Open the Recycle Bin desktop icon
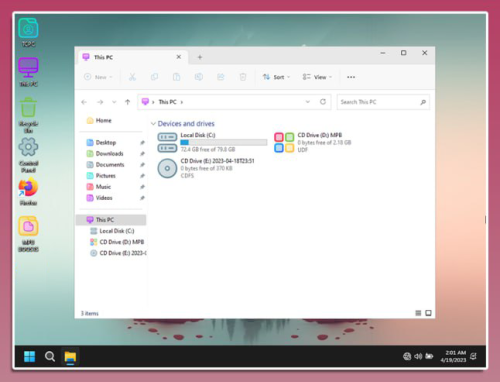500x382 pixels. coord(28,115)
